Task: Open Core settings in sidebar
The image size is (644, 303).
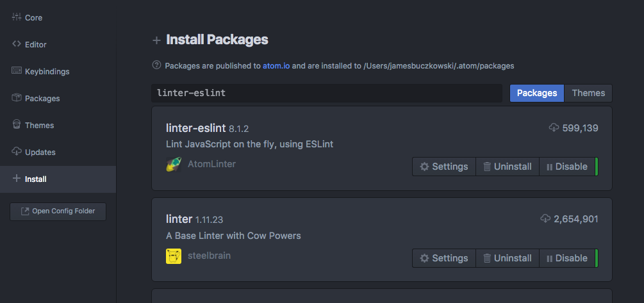Action: pyautogui.click(x=33, y=17)
